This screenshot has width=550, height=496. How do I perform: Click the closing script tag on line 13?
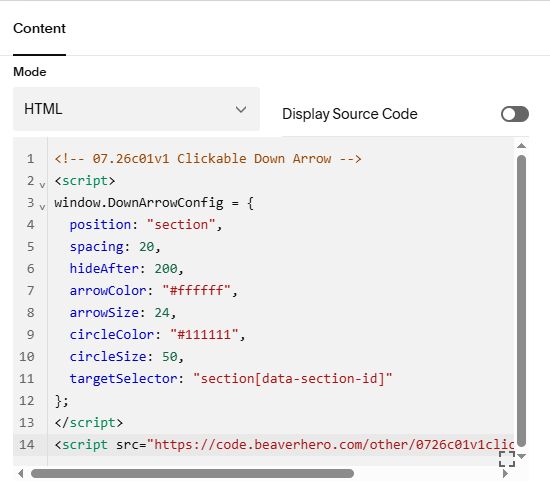89,423
